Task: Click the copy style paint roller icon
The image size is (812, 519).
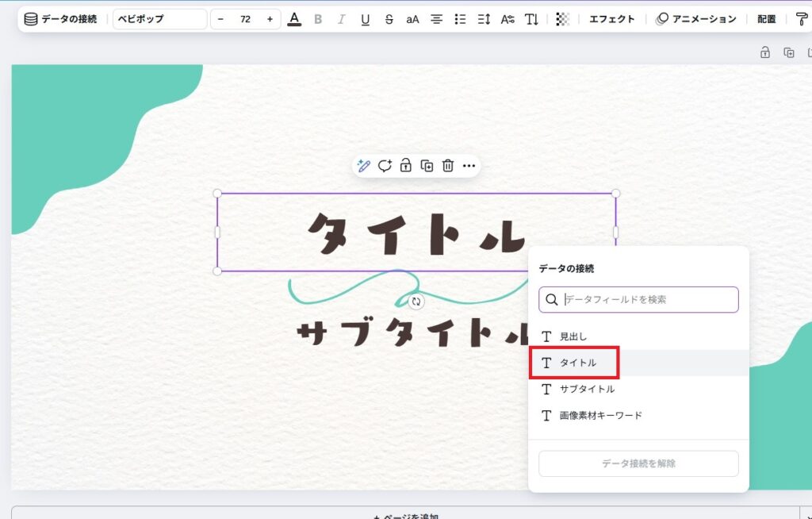Action: pos(802,19)
